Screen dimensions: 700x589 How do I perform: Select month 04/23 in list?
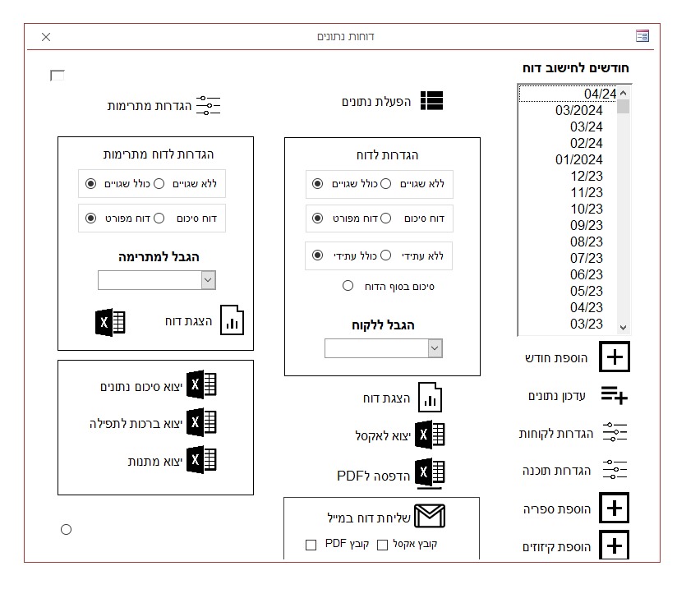pyautogui.click(x=568, y=307)
